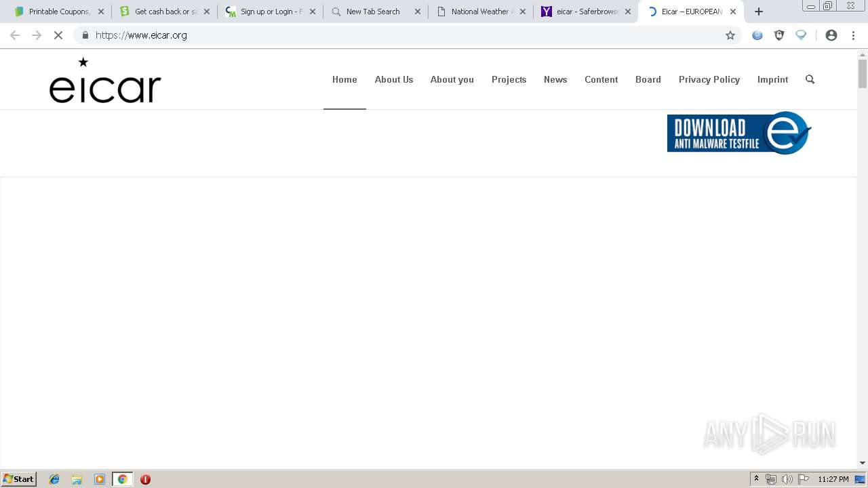Viewport: 868px width, 488px height.
Task: Open the Privacy Policy page link
Action: (709, 79)
